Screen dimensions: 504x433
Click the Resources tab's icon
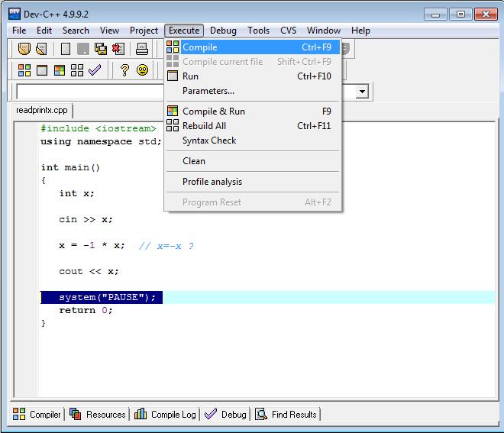[x=75, y=414]
